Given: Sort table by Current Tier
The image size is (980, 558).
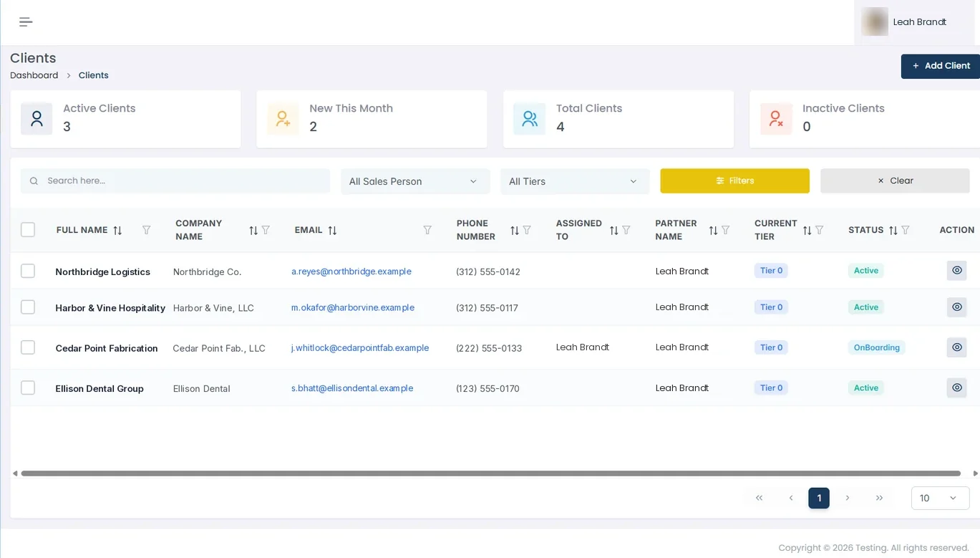Looking at the screenshot, I should click(807, 231).
